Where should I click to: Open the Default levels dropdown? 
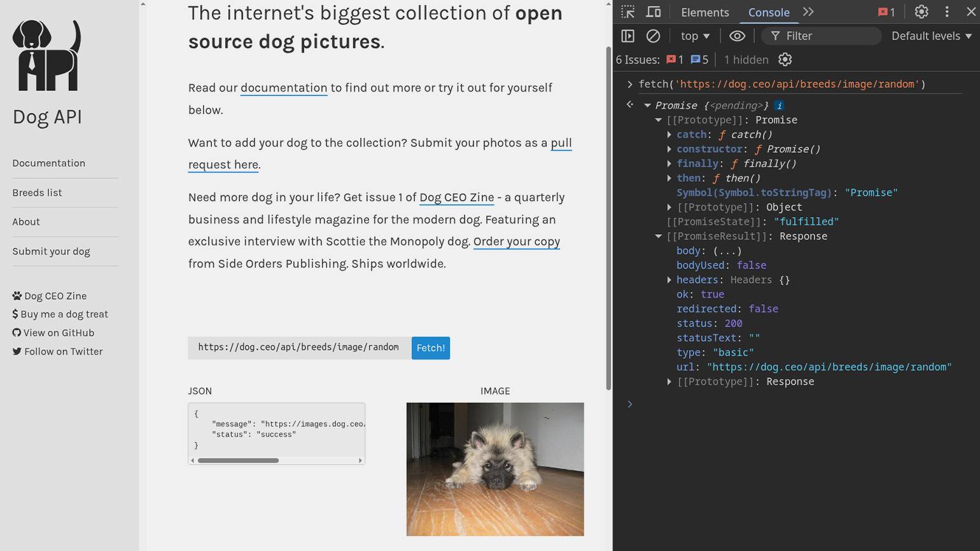931,36
